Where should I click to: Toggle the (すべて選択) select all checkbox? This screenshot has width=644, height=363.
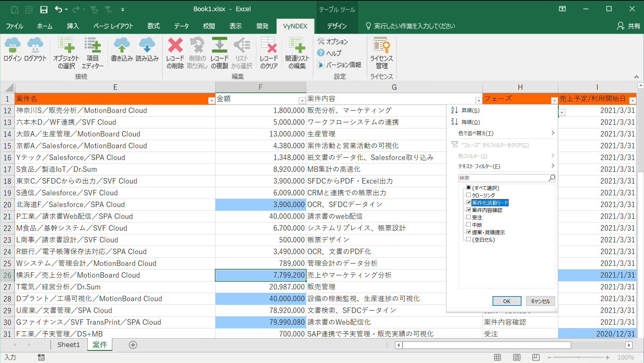[x=468, y=188]
